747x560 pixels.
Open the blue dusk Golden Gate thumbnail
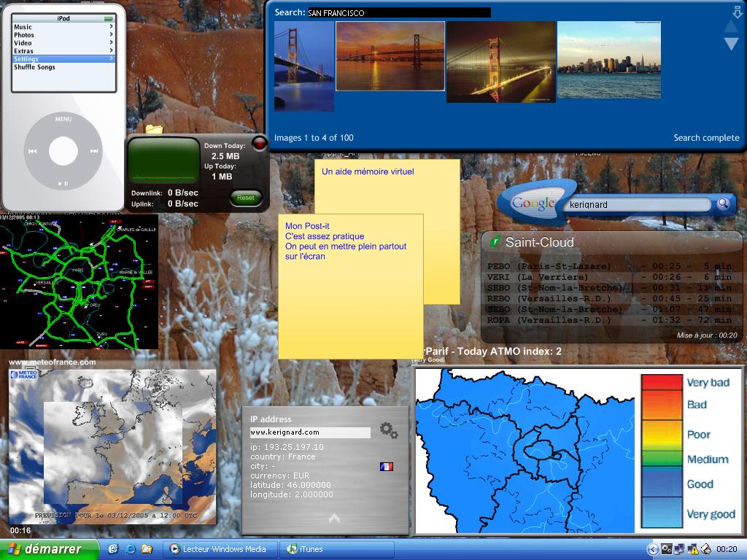[x=304, y=66]
